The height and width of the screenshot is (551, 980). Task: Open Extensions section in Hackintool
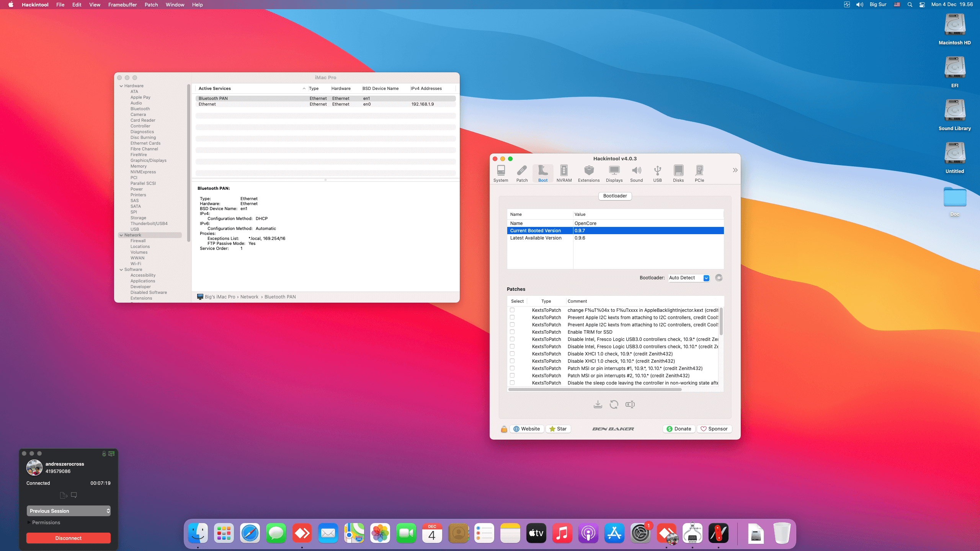click(x=589, y=173)
